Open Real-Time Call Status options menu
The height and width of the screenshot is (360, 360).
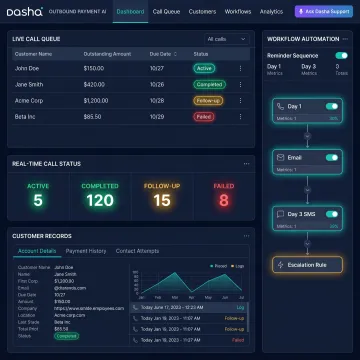tap(246, 164)
